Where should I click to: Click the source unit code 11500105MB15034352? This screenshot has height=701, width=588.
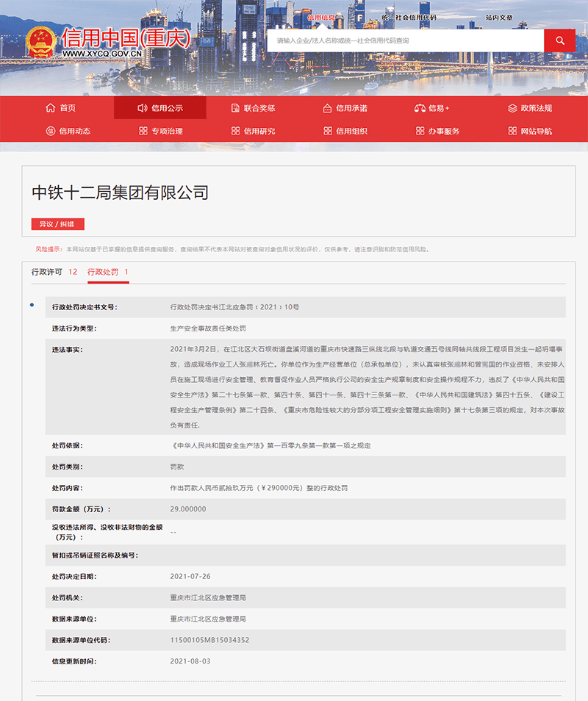click(x=209, y=640)
